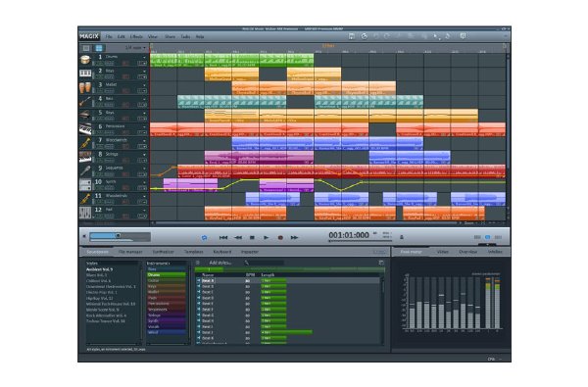Toggle the highlighted middle view mode button in transport bar
This screenshot has height=387, width=588.
tap(487, 237)
